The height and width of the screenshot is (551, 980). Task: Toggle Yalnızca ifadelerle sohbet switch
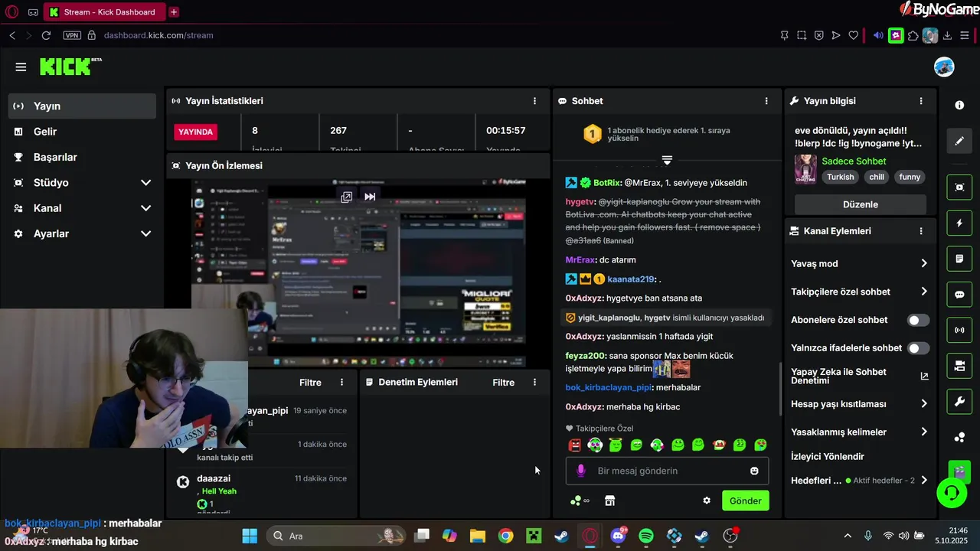918,348
